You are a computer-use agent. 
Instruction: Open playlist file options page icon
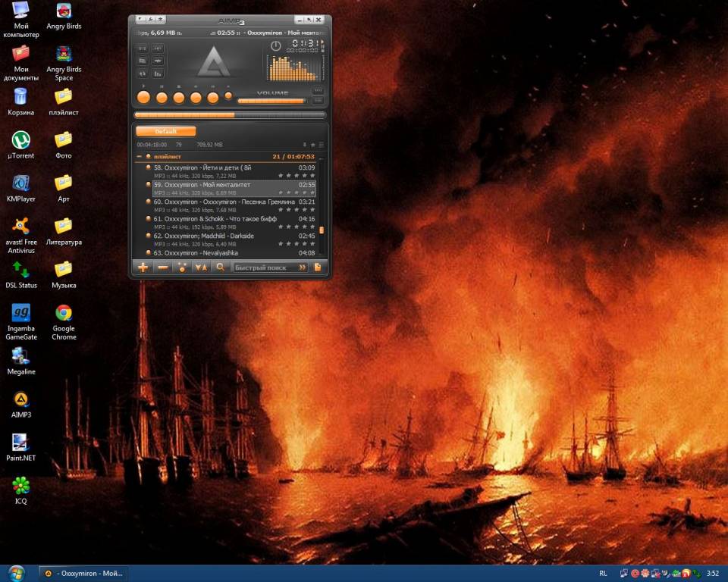click(318, 268)
